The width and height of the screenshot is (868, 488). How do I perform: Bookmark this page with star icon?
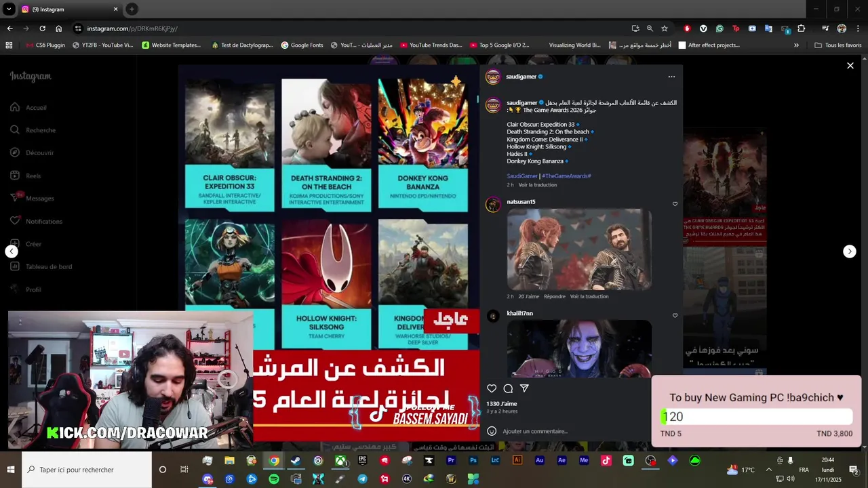(x=665, y=28)
